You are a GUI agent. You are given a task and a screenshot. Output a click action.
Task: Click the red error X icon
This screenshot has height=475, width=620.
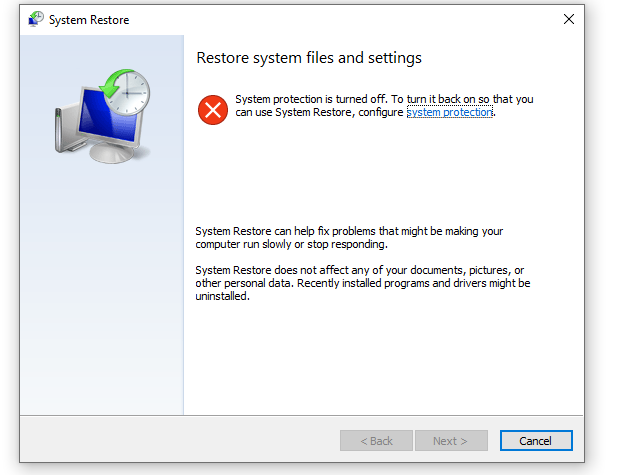[213, 110]
